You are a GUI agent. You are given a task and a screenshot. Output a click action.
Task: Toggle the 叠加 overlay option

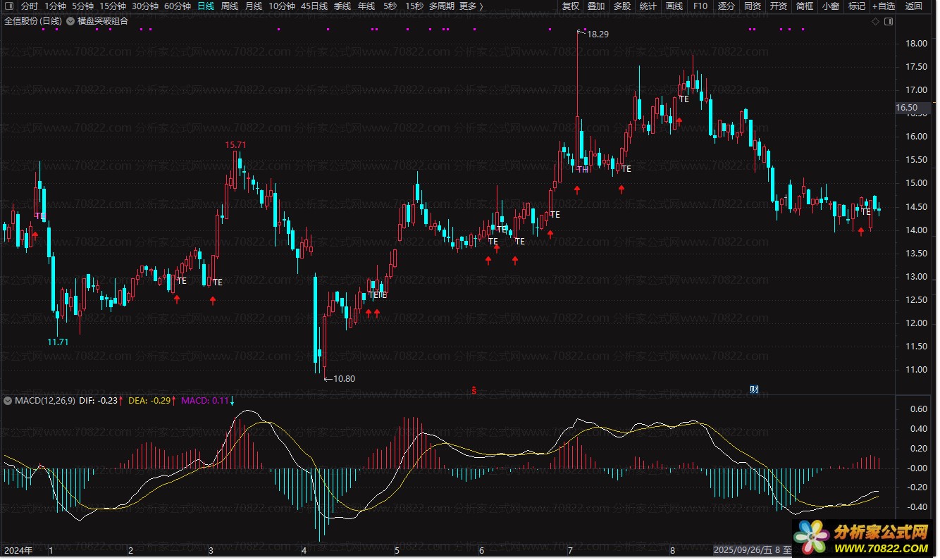click(596, 6)
